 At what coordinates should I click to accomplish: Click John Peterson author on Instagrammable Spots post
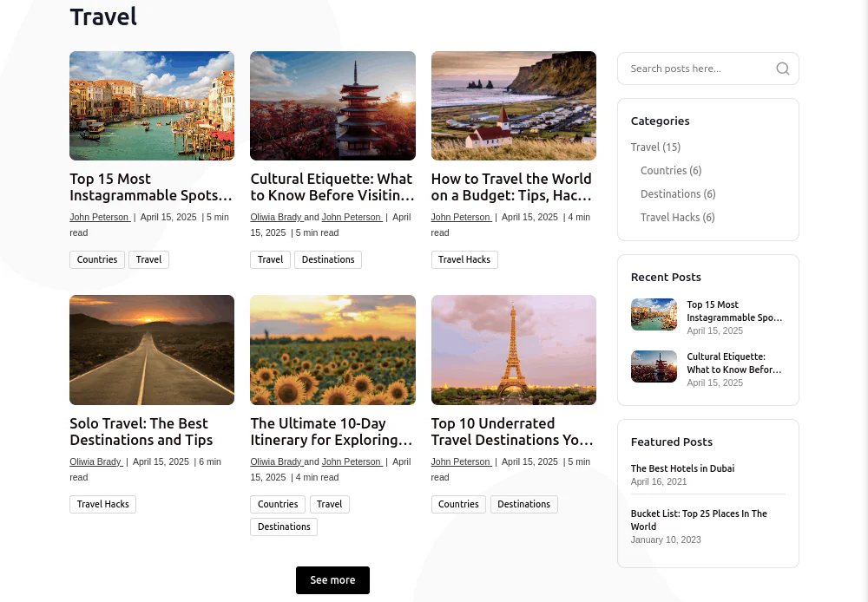click(100, 217)
